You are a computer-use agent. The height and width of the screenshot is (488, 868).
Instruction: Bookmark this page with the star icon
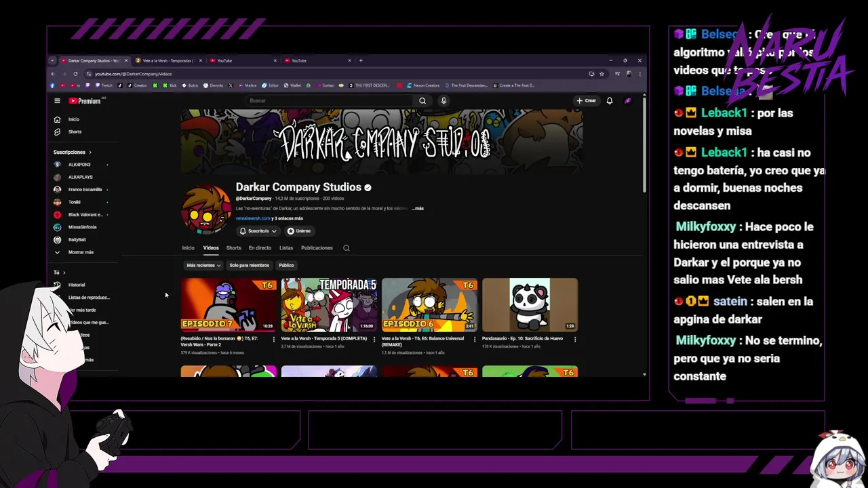click(601, 73)
